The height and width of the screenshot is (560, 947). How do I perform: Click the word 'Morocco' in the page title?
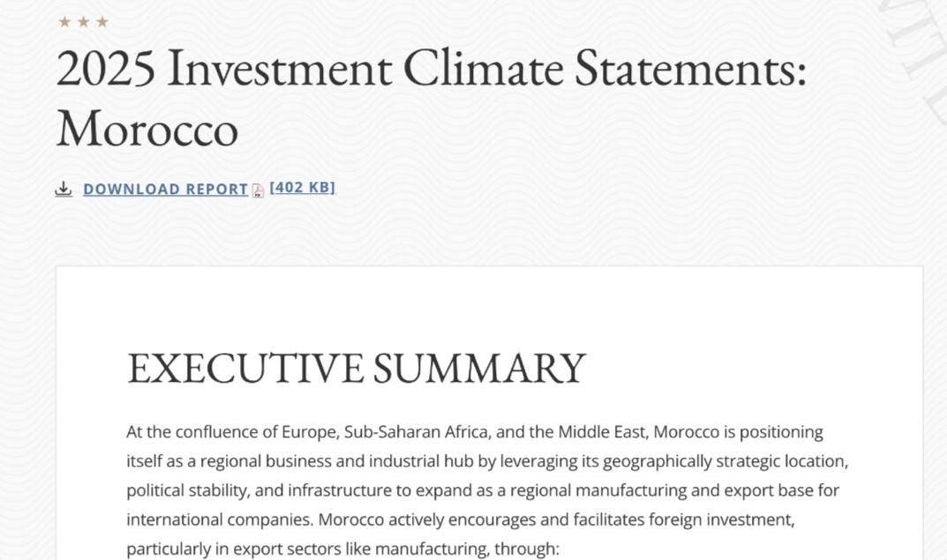[x=147, y=129]
